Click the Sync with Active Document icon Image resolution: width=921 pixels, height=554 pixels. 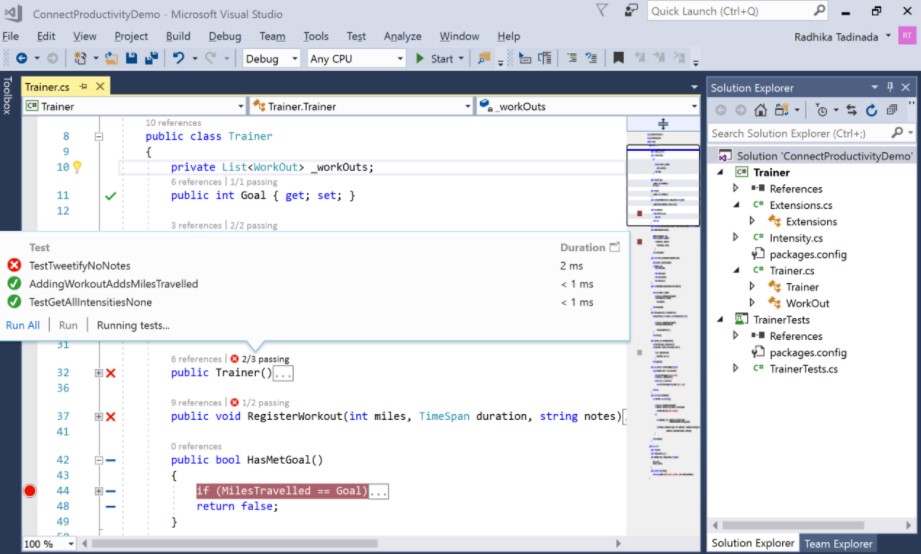pyautogui.click(x=851, y=110)
